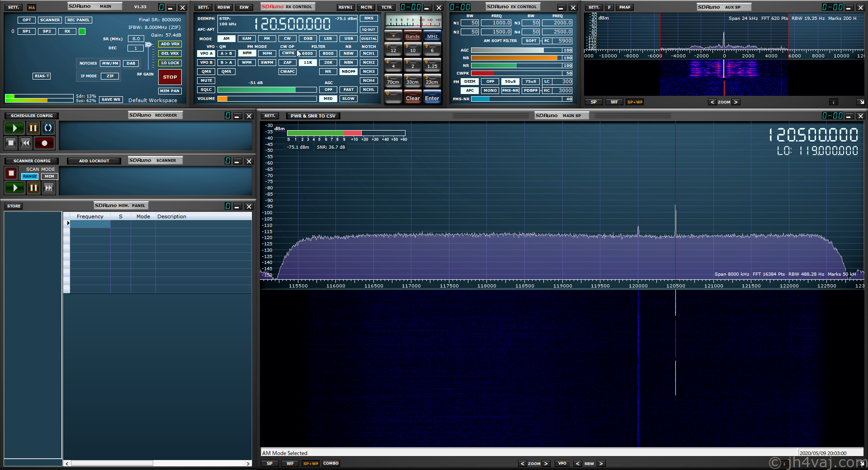Increase Main SP RBW arrow
Viewport: 868px width, 470px height.
pyautogui.click(x=601, y=464)
